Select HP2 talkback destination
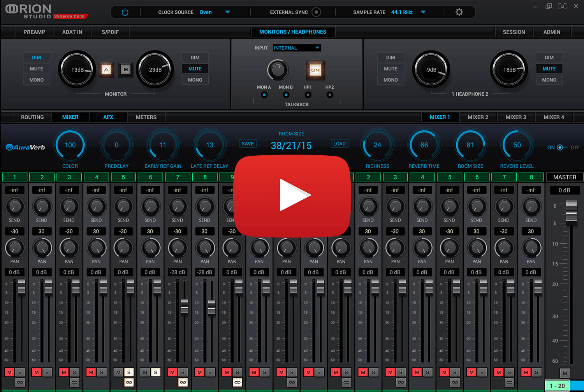The width and height of the screenshot is (584, 392). (330, 95)
